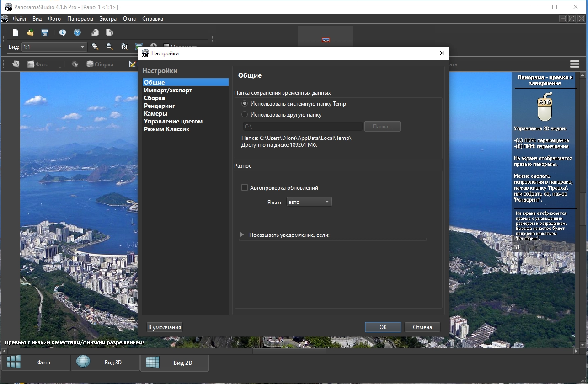Select 'Использовать системную папку Temp' radio button
The image size is (588, 384).
click(245, 104)
